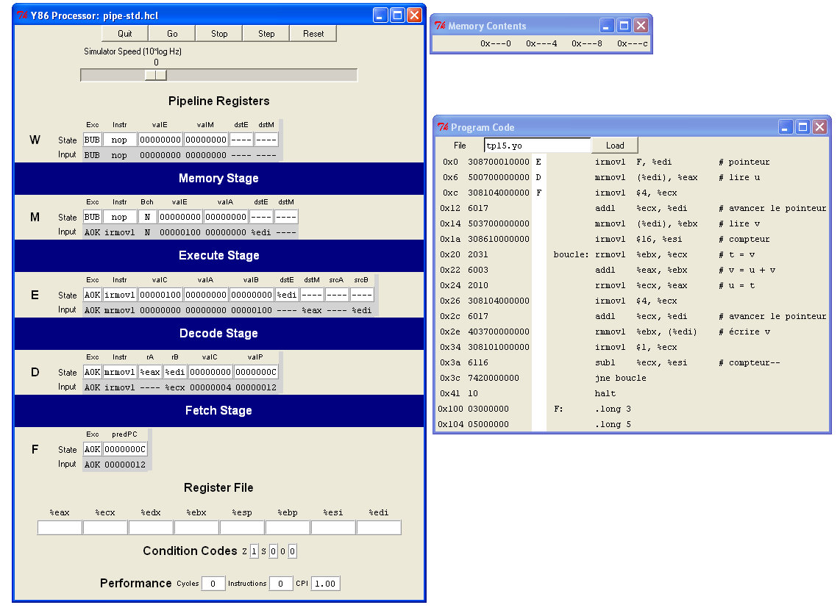Click the Tk icon of Y86 Processor window
The width and height of the screenshot is (840, 616).
tap(22, 15)
